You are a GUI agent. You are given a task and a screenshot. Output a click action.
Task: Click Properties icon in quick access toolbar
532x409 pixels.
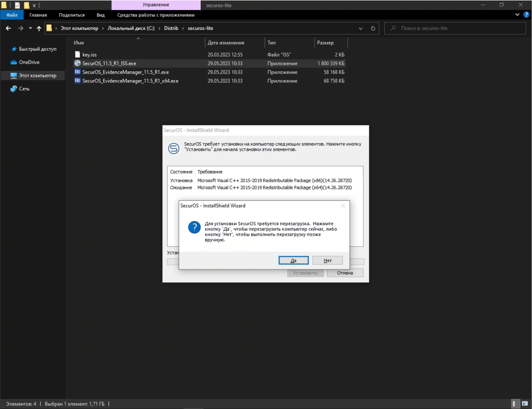point(17,6)
